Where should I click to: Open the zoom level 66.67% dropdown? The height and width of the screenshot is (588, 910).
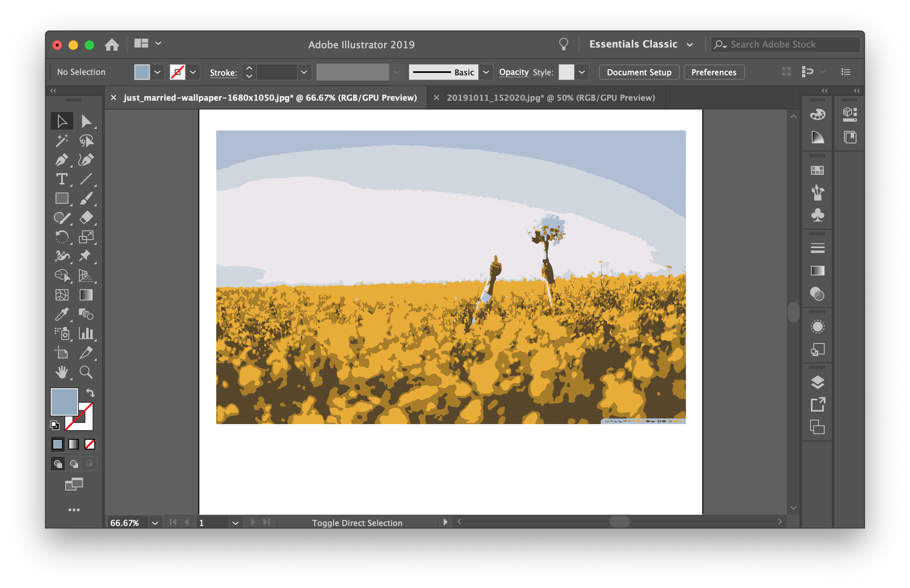point(155,523)
